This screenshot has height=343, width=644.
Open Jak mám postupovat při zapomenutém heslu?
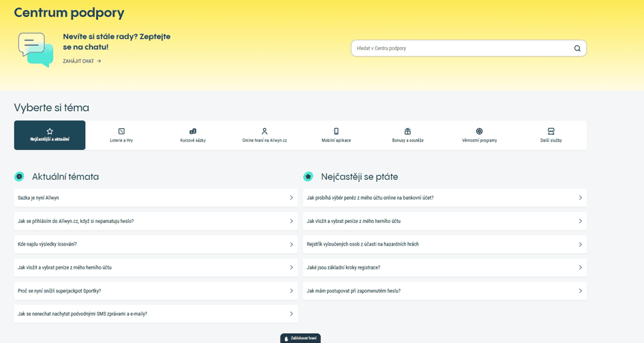pos(445,290)
